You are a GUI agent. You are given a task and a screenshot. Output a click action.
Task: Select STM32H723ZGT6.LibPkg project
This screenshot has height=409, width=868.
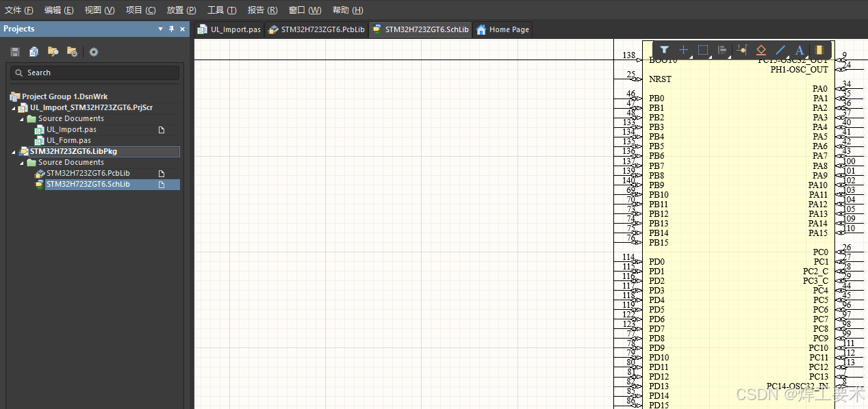click(73, 152)
